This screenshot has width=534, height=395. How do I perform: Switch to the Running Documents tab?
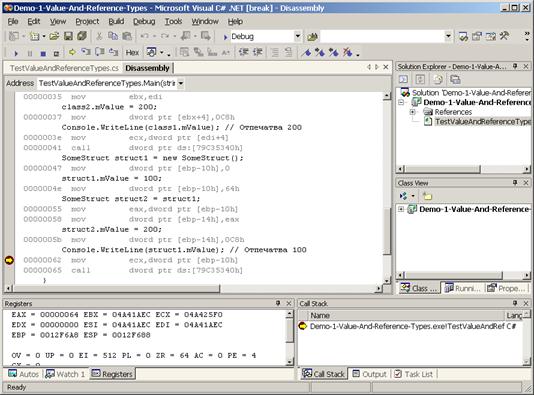coord(462,288)
